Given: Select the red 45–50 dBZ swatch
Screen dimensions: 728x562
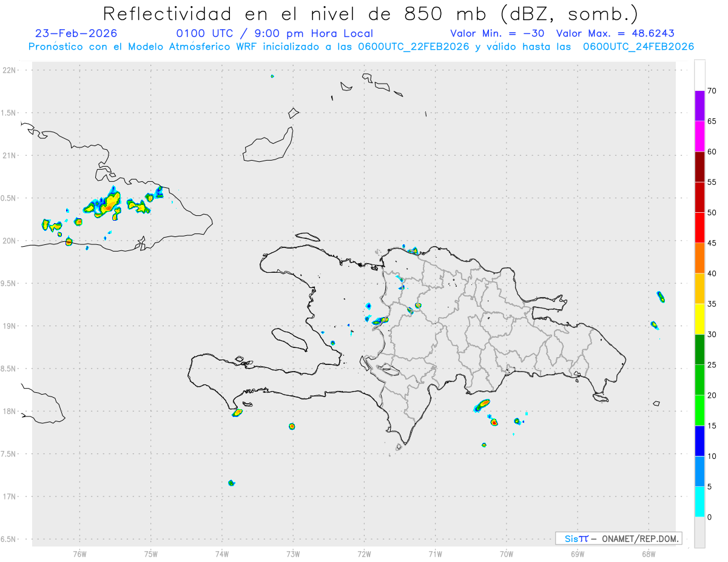Looking at the screenshot, I should coord(699,228).
